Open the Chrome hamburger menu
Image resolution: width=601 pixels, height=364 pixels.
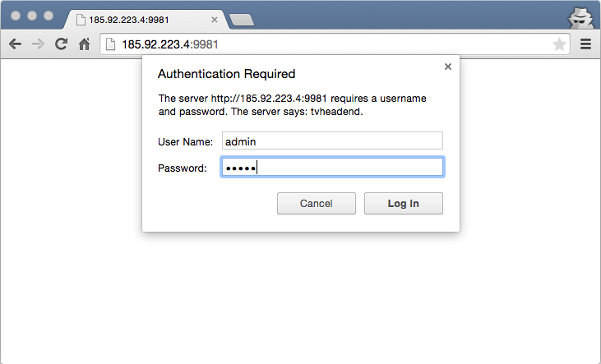point(585,44)
